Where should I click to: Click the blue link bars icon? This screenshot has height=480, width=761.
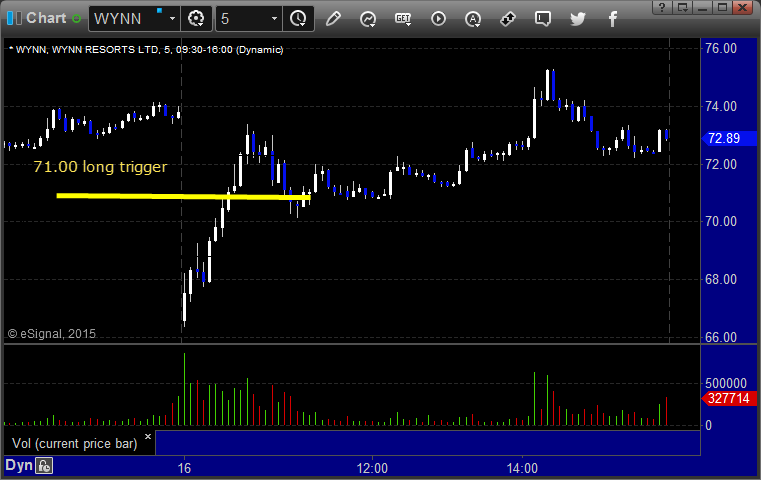(x=14, y=18)
